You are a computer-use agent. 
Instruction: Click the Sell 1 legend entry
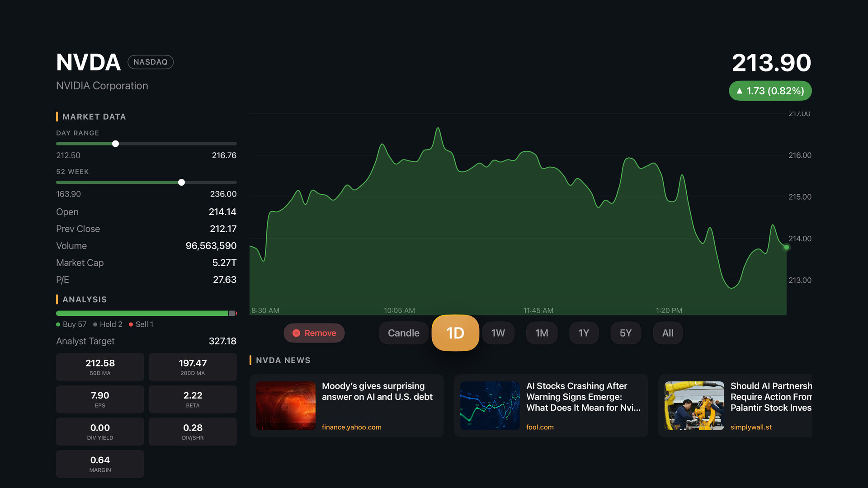point(141,324)
